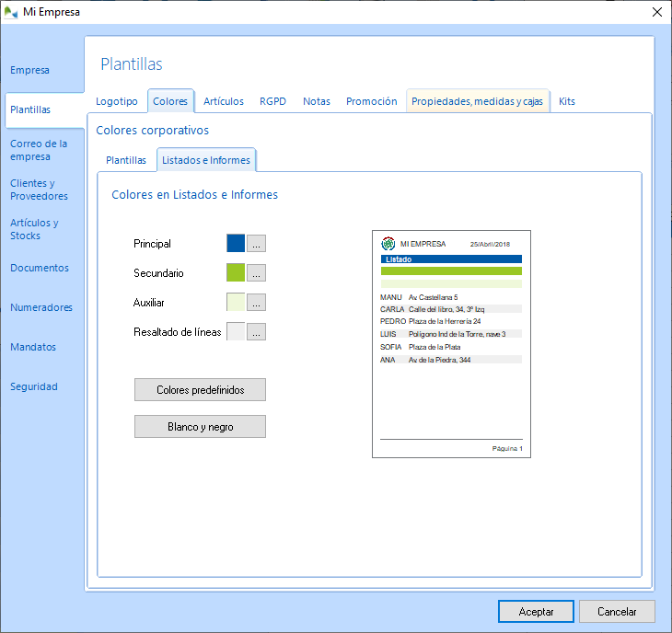This screenshot has height=633, width=672.
Task: Open the RGPD tab
Action: (273, 101)
